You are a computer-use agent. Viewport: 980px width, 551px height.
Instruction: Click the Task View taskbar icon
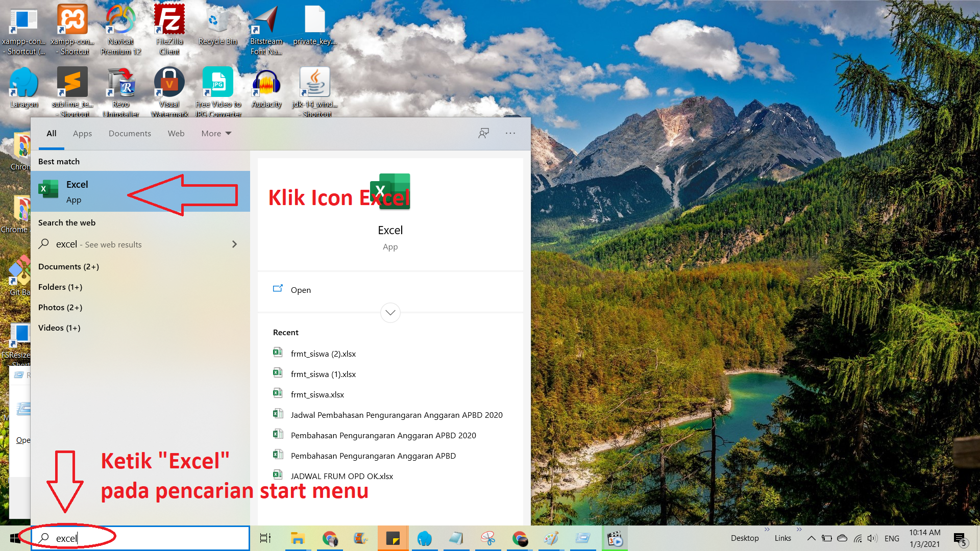point(265,538)
